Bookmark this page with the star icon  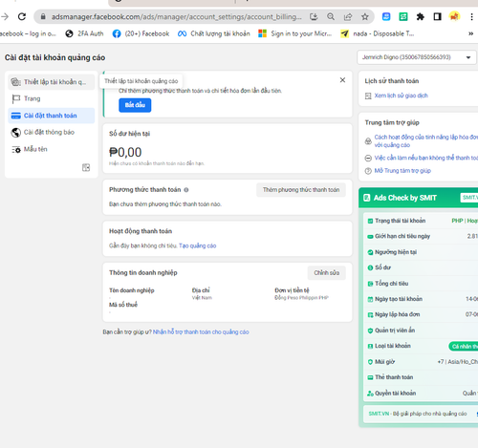click(365, 16)
